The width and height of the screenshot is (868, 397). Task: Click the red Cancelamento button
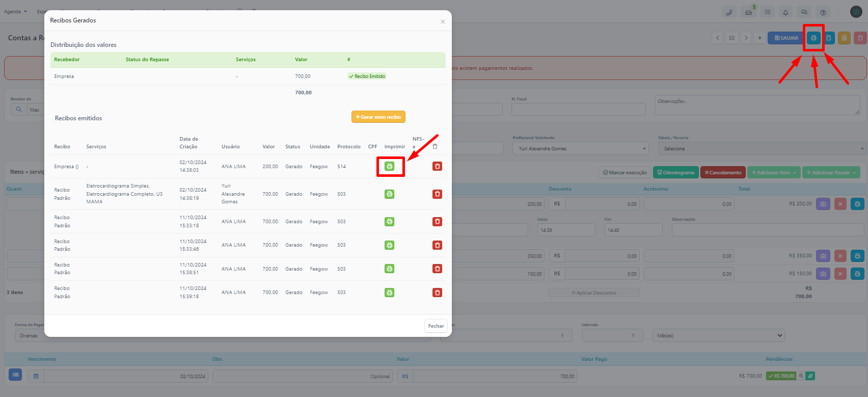723,172
